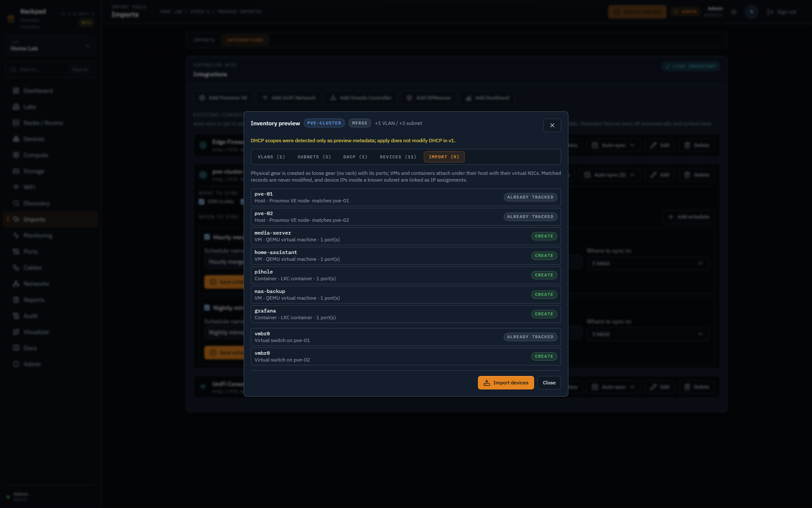812x508 pixels.
Task: Click Add OPNsense button
Action: point(428,98)
